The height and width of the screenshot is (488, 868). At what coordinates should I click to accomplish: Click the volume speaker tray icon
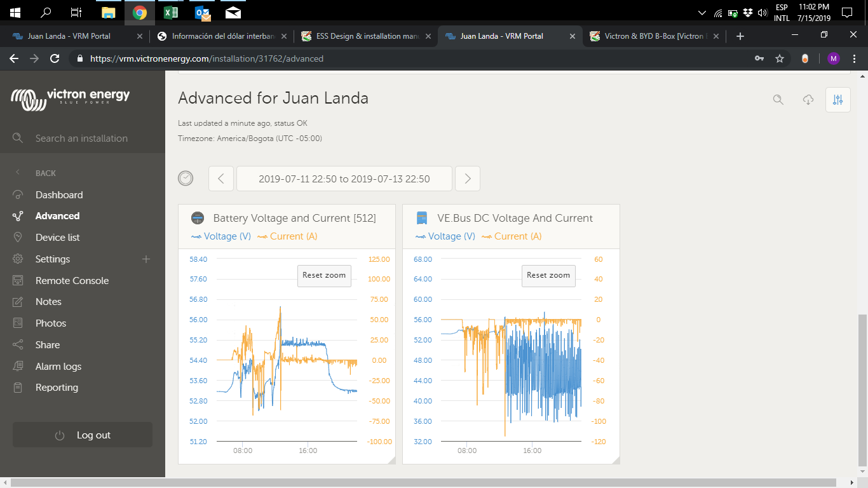[x=763, y=13]
